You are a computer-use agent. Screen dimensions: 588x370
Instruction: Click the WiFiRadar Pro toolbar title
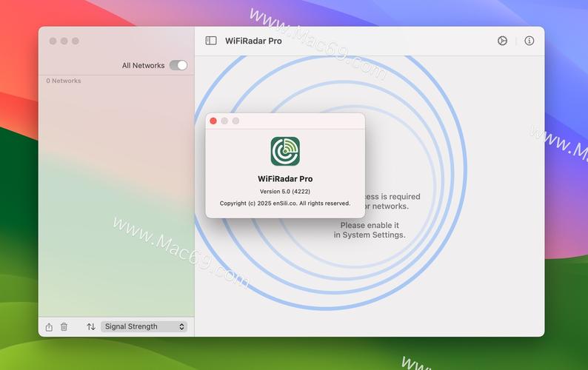coord(253,41)
